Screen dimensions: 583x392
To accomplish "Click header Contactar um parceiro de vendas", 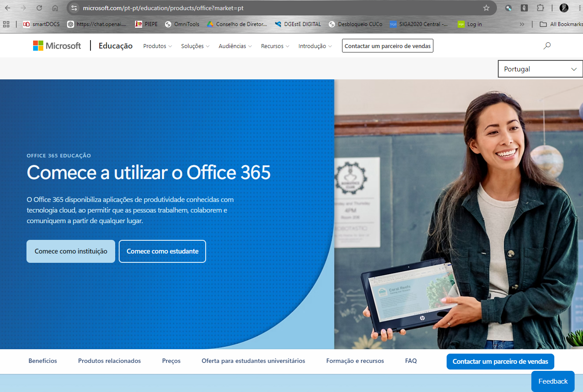I will pyautogui.click(x=387, y=46).
